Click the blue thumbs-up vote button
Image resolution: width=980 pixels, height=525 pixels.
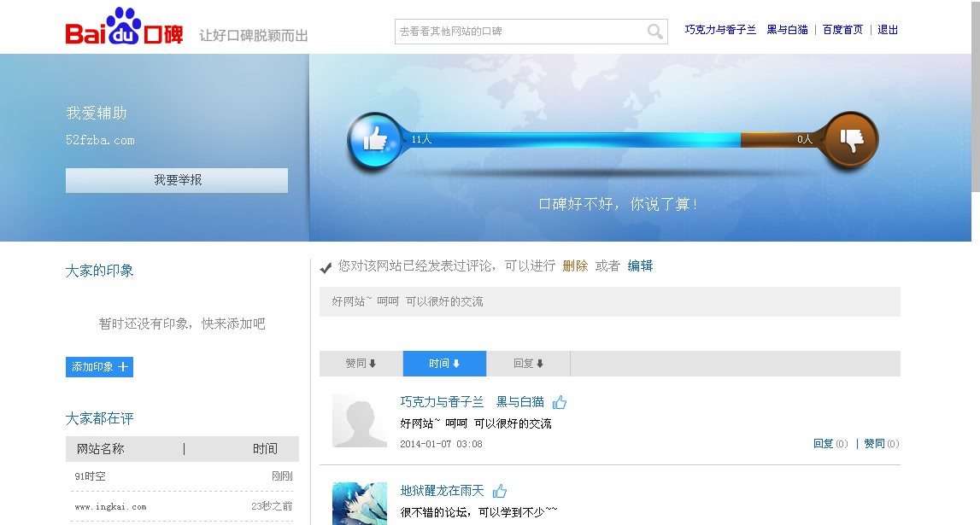click(x=375, y=141)
